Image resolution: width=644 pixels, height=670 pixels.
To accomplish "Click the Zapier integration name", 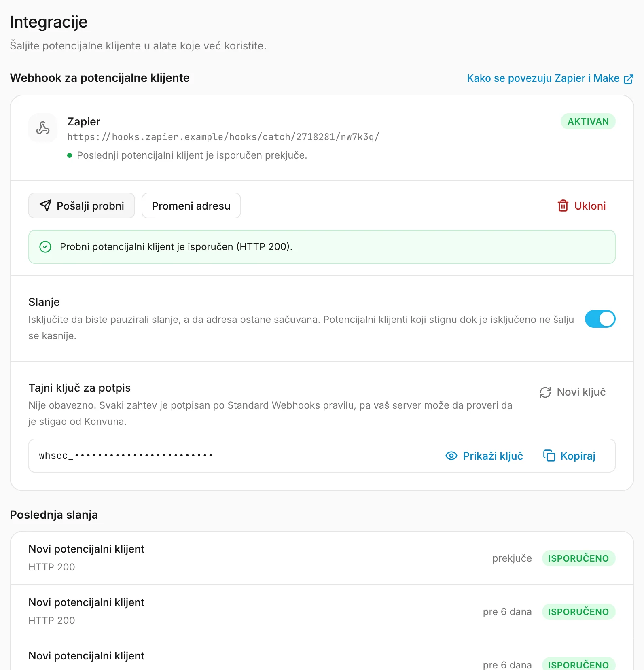I will click(x=84, y=121).
